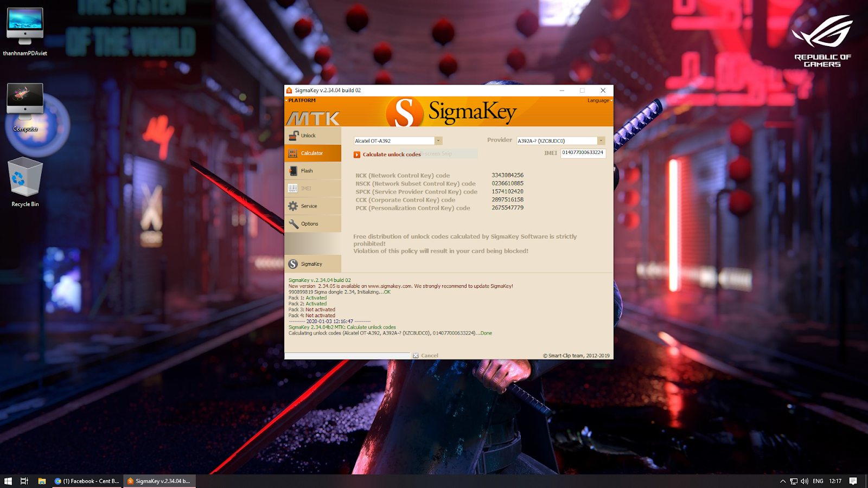Select the Calculator tab in sidebar

(x=313, y=153)
